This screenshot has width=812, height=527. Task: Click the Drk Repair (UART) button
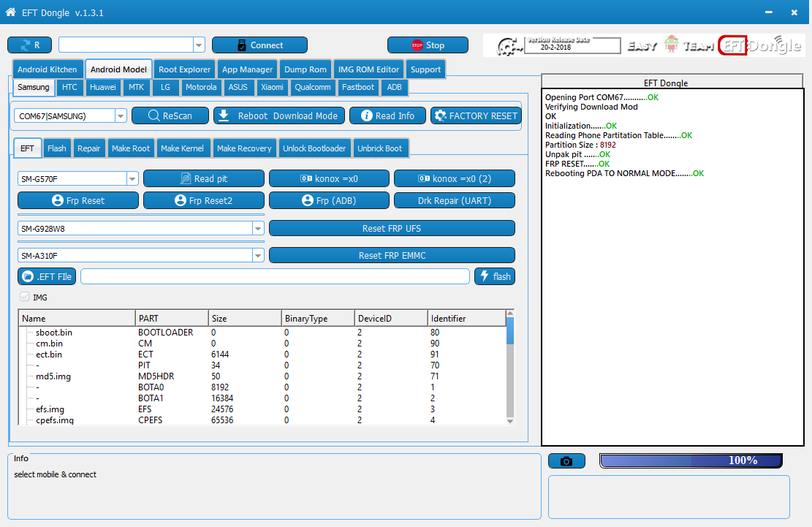tap(455, 200)
